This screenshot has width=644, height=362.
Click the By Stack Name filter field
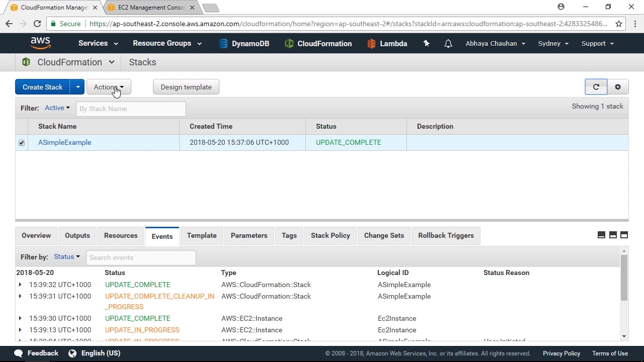pyautogui.click(x=131, y=109)
